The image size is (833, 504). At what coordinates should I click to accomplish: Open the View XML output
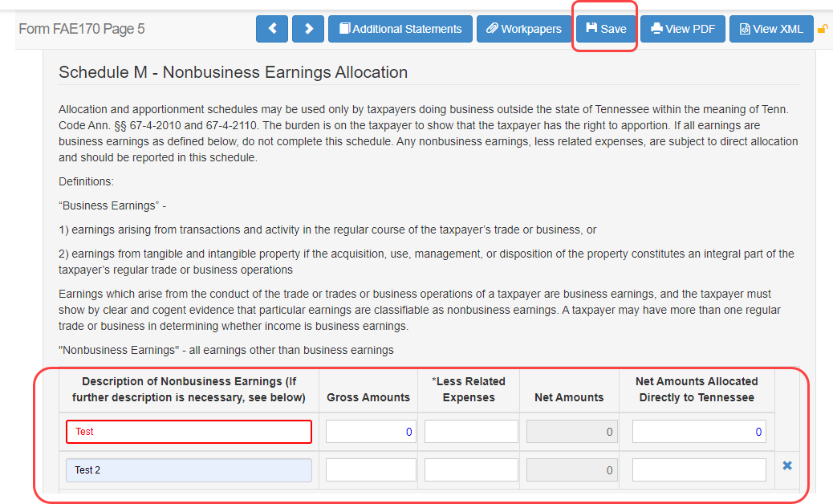point(770,29)
